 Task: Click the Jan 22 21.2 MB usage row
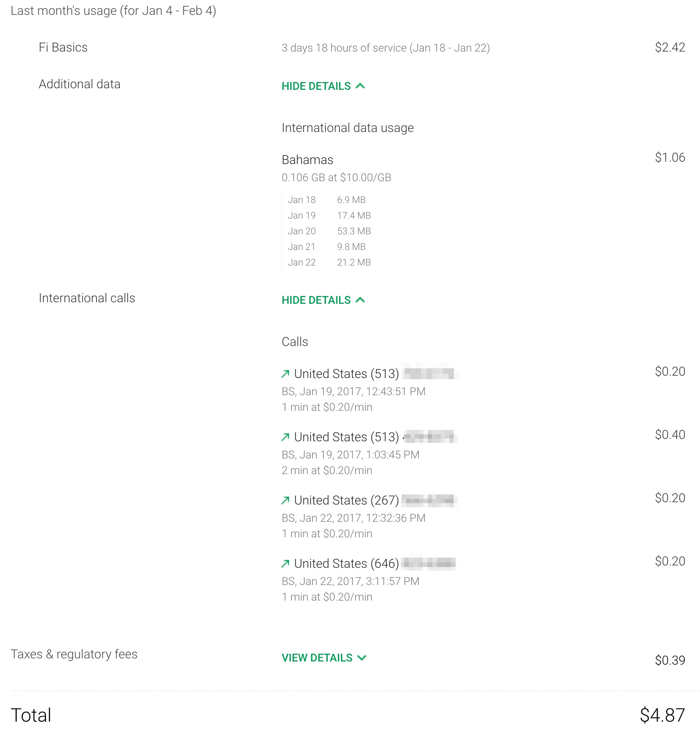coord(329,262)
